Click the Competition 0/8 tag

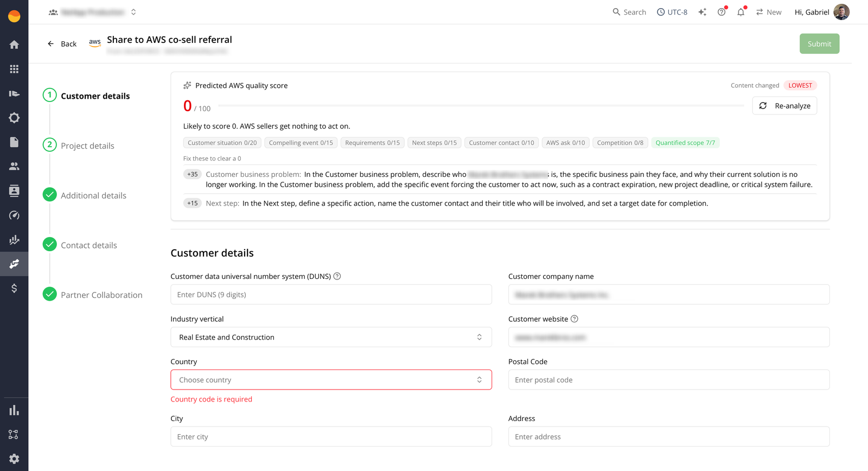point(620,143)
